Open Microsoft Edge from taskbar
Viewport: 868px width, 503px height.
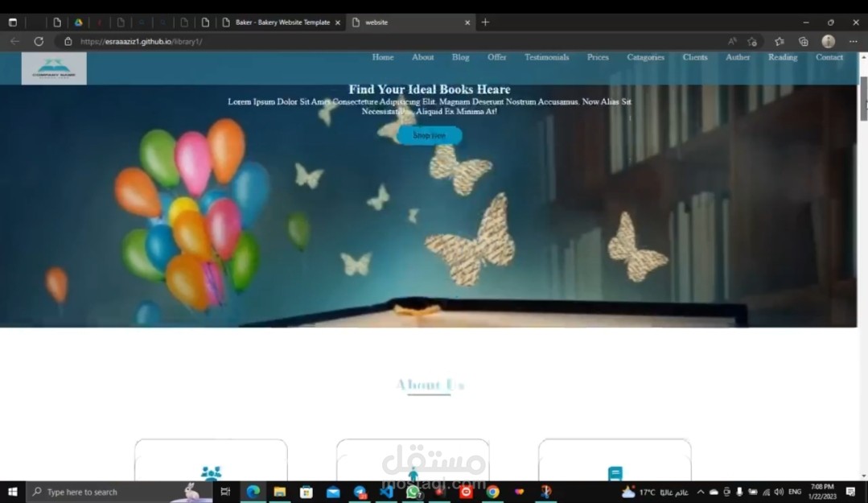[x=253, y=492]
